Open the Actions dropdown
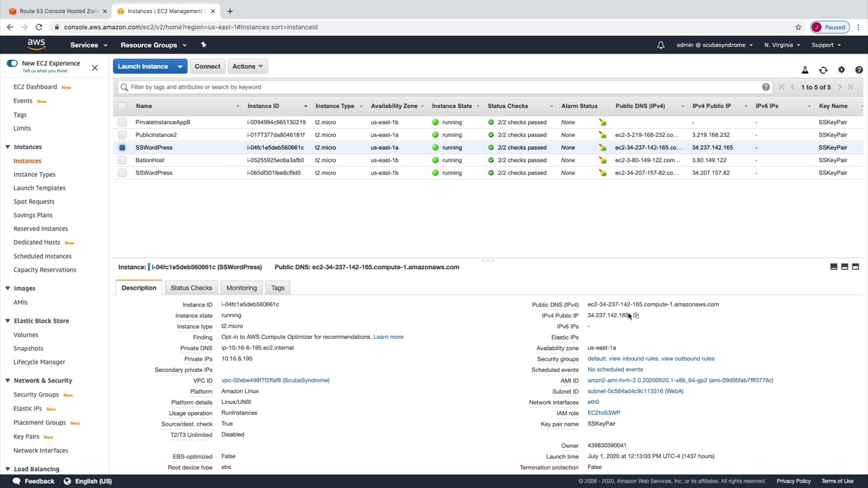The image size is (868, 488). tap(248, 66)
